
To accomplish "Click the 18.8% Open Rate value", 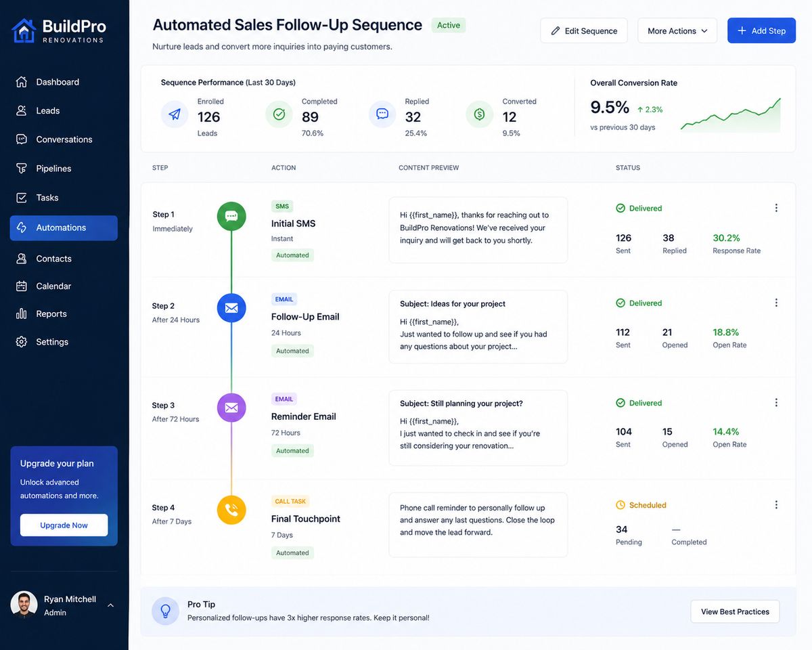I will [726, 332].
